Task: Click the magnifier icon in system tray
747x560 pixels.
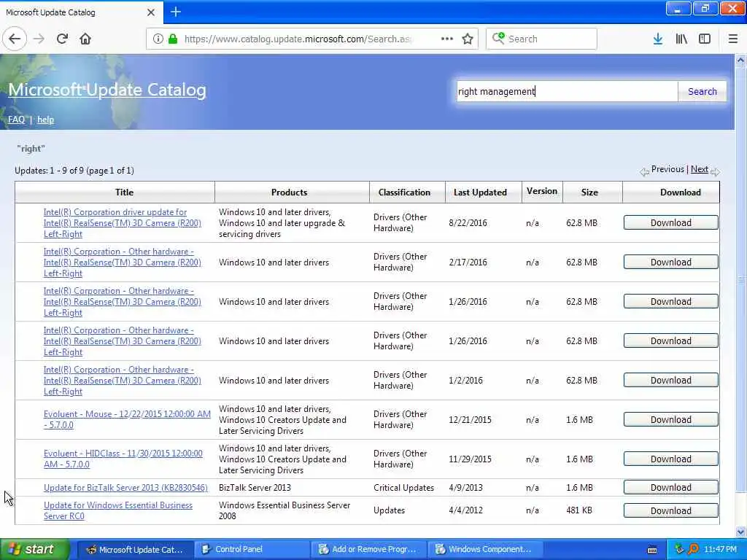Action: 693,550
